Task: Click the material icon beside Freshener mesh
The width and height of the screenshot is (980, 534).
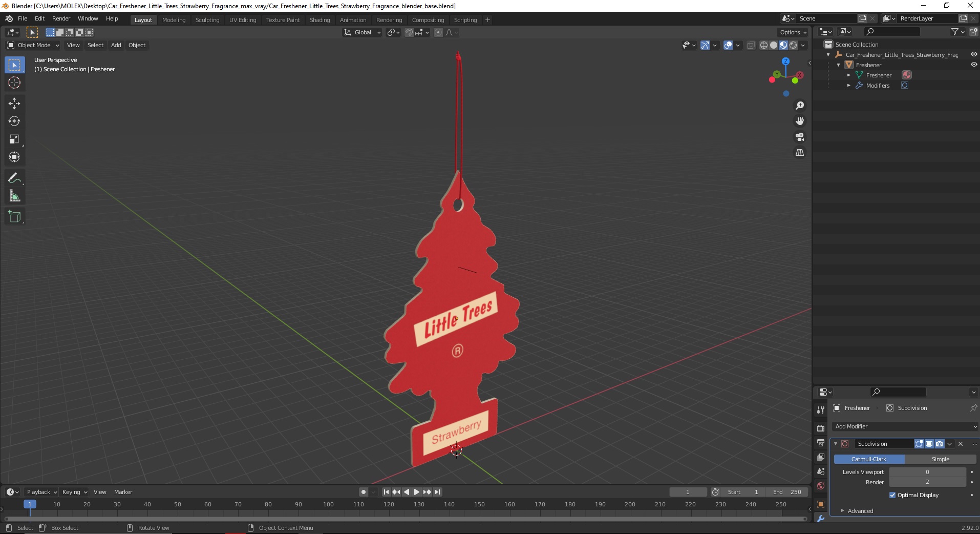Action: click(x=907, y=75)
